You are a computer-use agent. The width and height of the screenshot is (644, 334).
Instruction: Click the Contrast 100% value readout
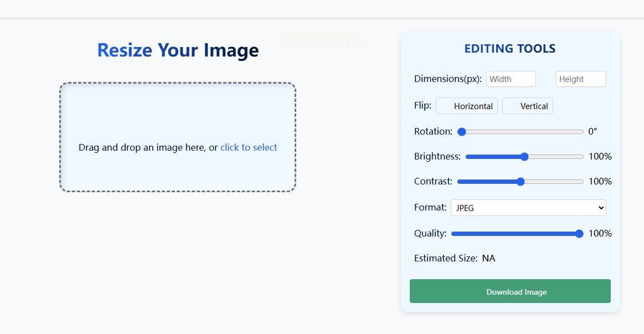[x=600, y=182]
